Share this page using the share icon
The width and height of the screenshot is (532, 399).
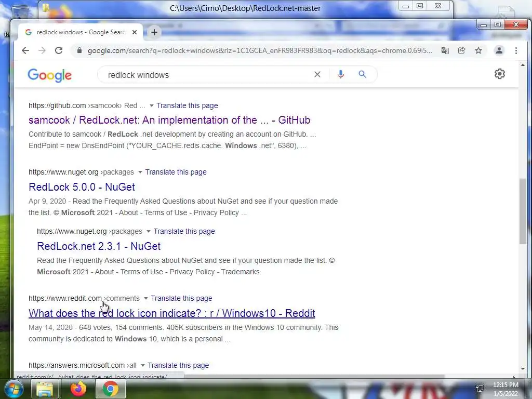point(461,50)
